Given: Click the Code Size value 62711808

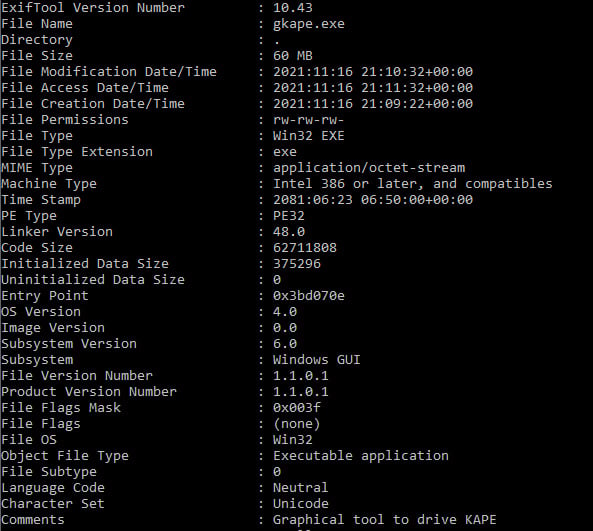Looking at the screenshot, I should tap(305, 248).
